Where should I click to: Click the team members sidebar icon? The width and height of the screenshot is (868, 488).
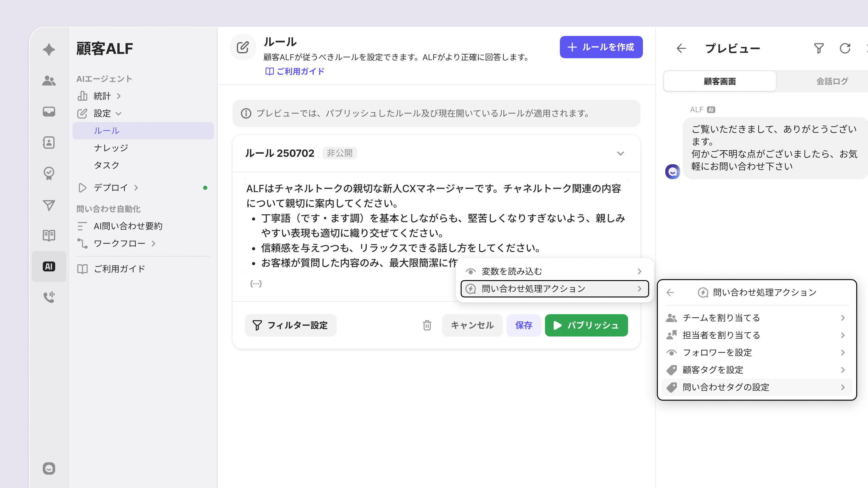(49, 81)
